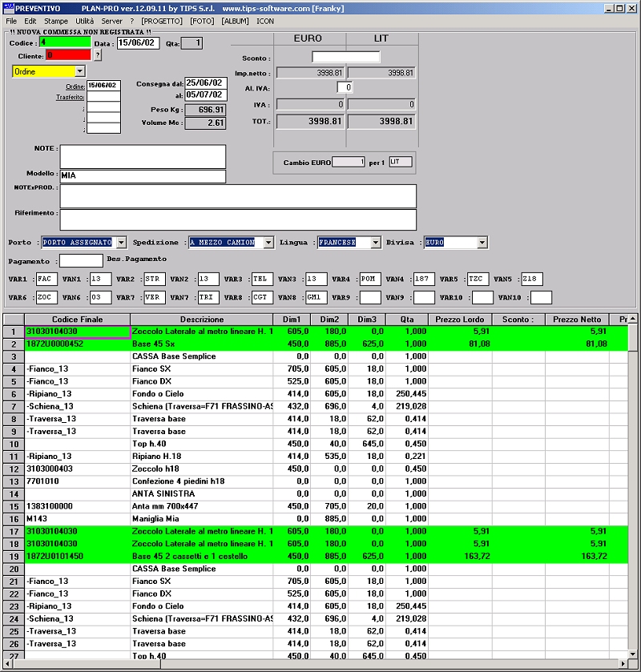Click the Prezzo Lordo column header
The image size is (641, 672).
pyautogui.click(x=460, y=320)
